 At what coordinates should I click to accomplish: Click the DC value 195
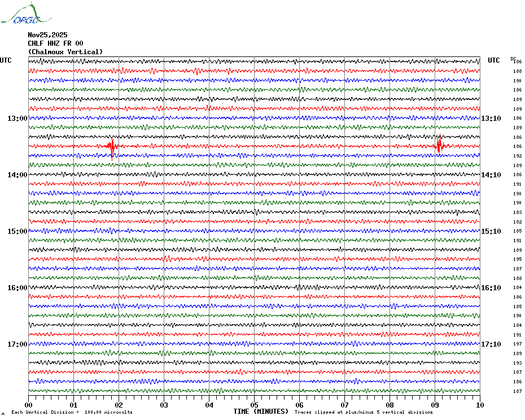click(x=518, y=259)
